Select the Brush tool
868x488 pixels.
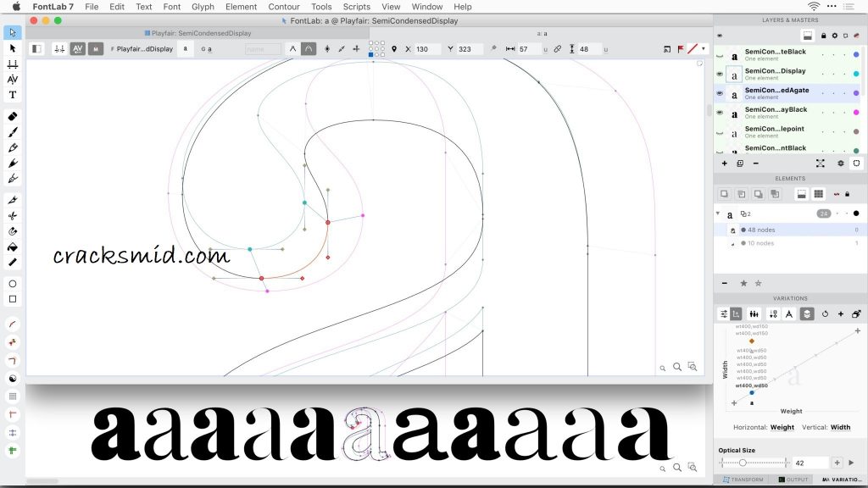tap(13, 132)
